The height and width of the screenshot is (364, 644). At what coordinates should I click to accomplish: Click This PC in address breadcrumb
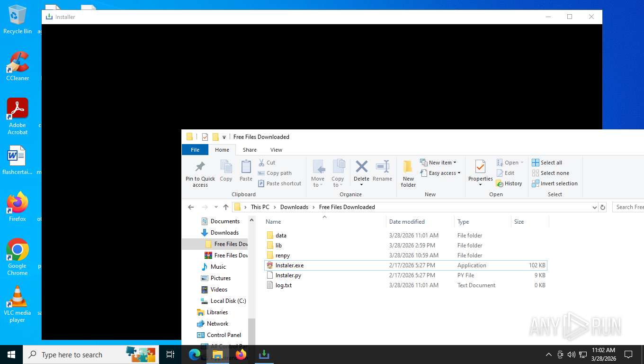point(260,207)
